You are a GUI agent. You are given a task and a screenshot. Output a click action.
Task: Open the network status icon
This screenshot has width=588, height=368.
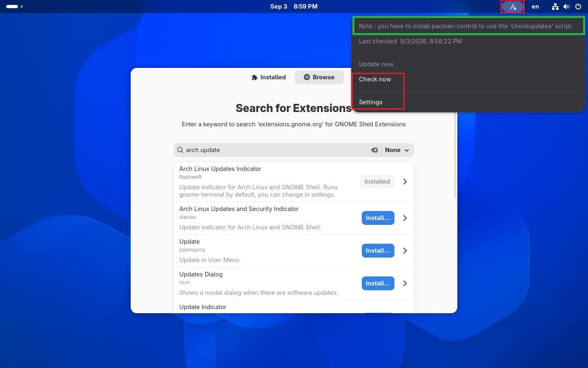pos(555,7)
